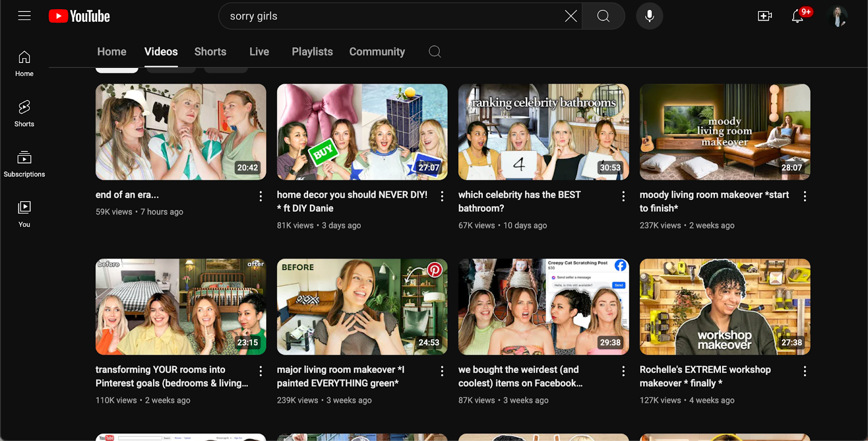Select the Videos tab
The image size is (868, 441).
pyautogui.click(x=161, y=52)
